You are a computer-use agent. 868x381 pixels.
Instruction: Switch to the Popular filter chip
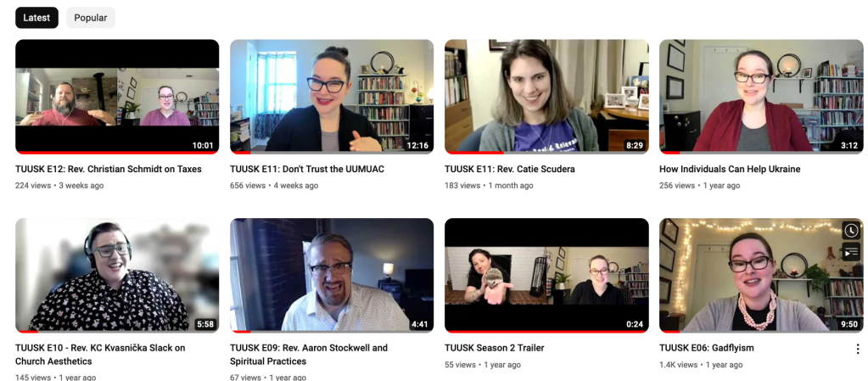[x=90, y=18]
